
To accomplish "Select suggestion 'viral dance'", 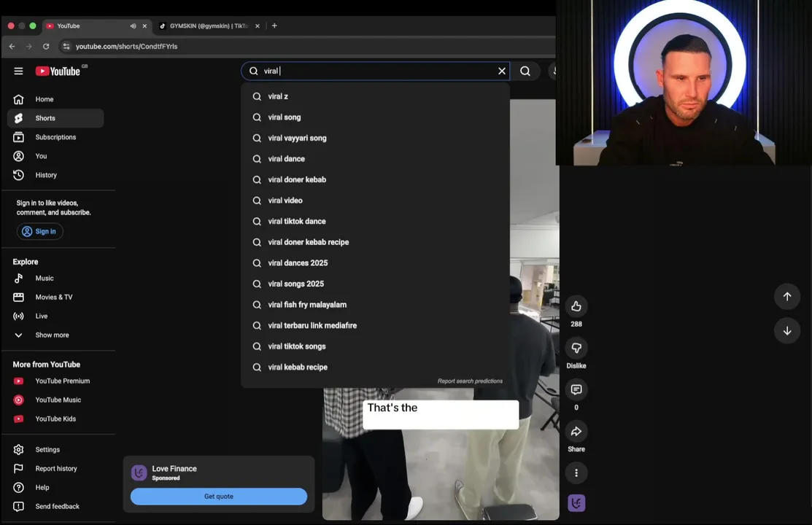I will (376, 159).
